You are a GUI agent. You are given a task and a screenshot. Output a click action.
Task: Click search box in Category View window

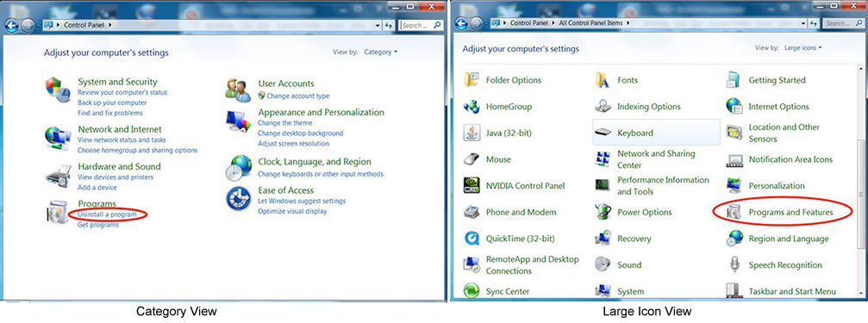[421, 26]
